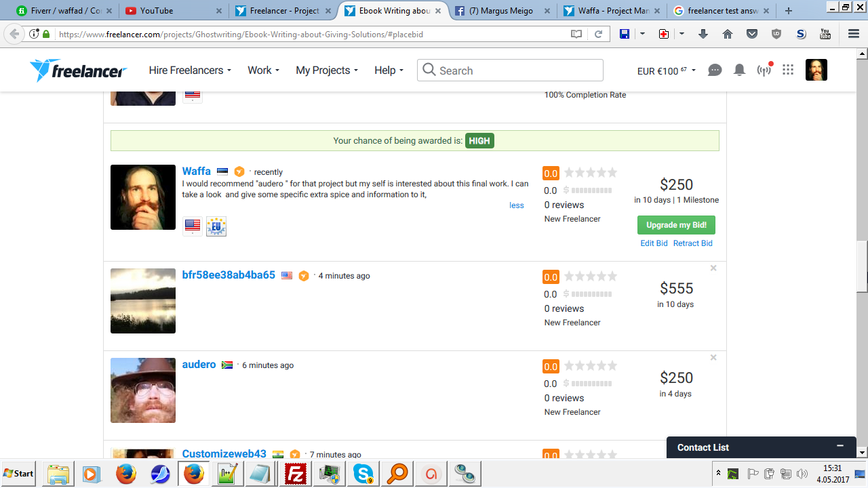This screenshot has height=488, width=868.
Task: Open a new browser tab
Action: [x=788, y=11]
